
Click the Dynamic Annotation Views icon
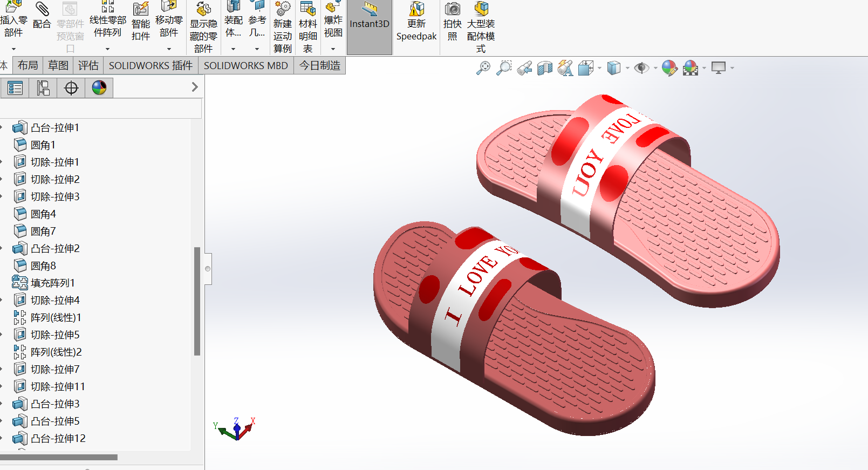point(565,68)
